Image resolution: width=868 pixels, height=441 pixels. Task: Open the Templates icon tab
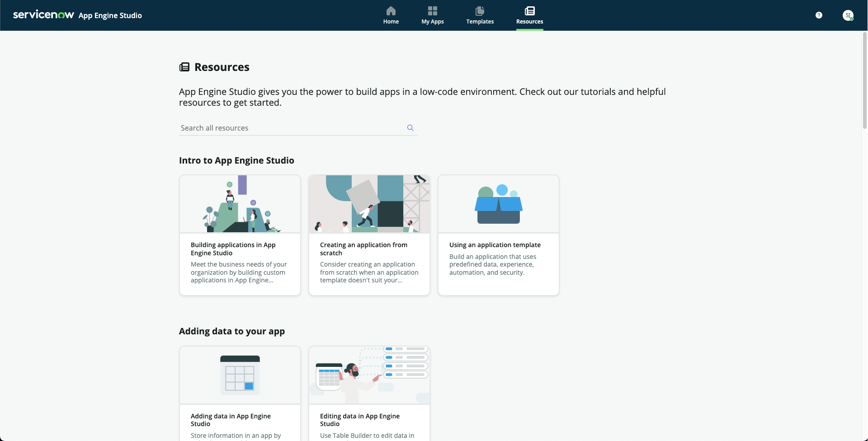point(480,11)
